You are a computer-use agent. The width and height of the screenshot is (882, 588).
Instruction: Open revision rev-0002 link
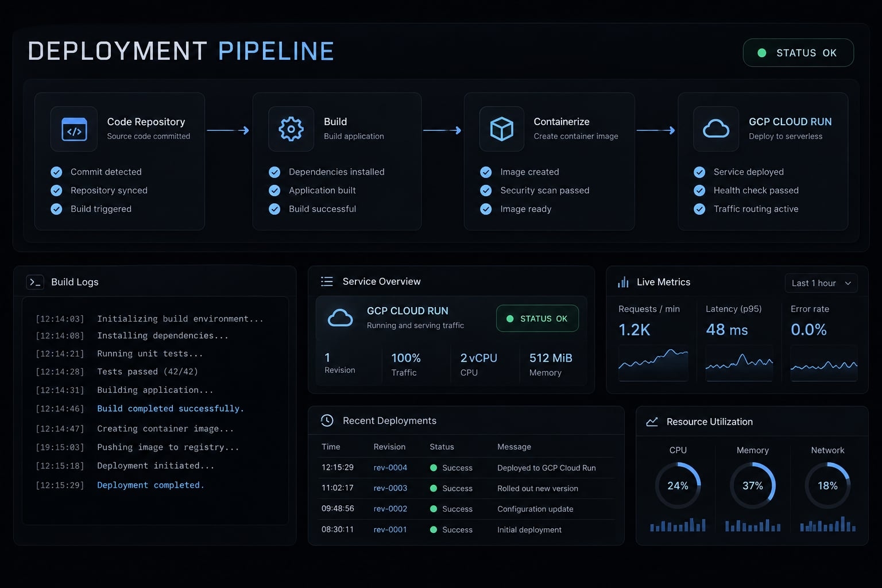pyautogui.click(x=390, y=509)
